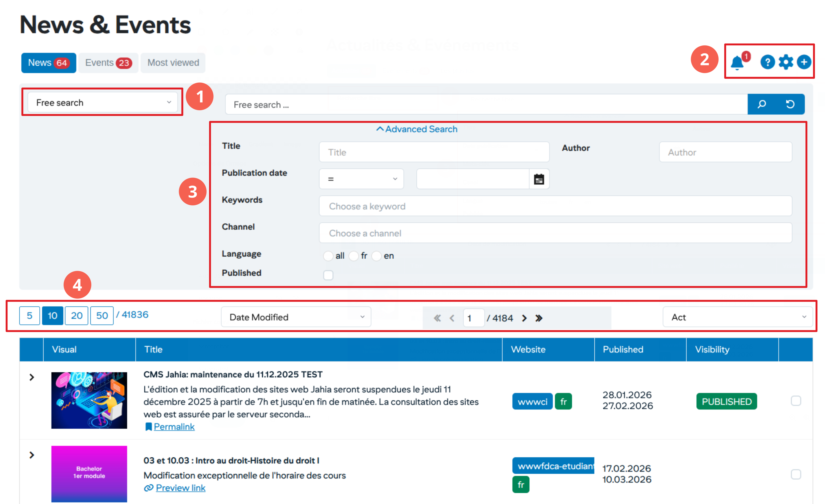The width and height of the screenshot is (825, 504).
Task: Expand the CMS Jahia maintenance row
Action: (32, 378)
